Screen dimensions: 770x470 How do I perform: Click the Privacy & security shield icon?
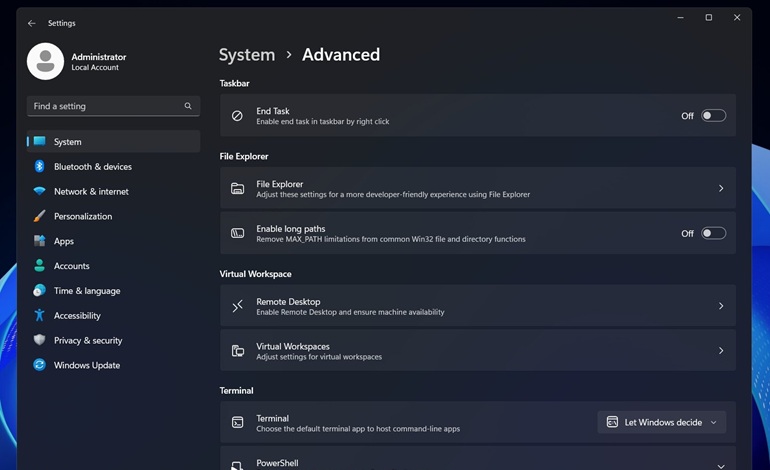(40, 340)
